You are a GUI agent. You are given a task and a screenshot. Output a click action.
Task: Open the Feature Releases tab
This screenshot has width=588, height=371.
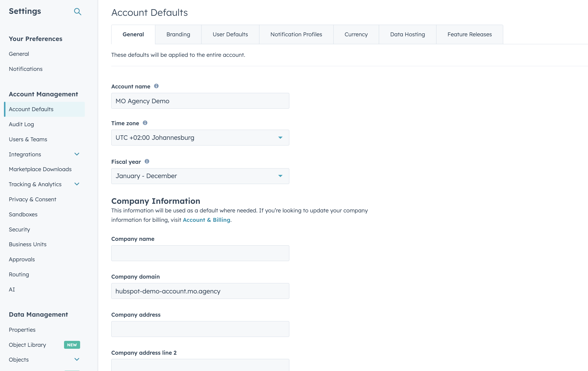tap(469, 34)
